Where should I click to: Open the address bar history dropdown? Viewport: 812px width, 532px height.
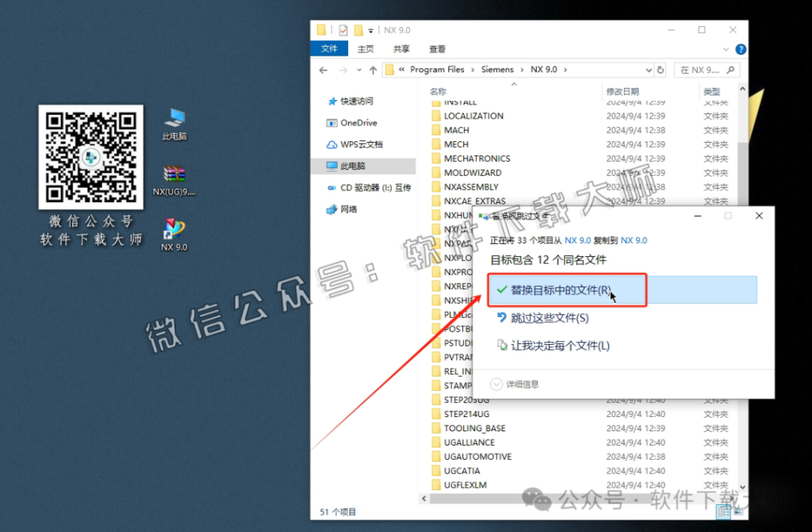click(x=649, y=69)
